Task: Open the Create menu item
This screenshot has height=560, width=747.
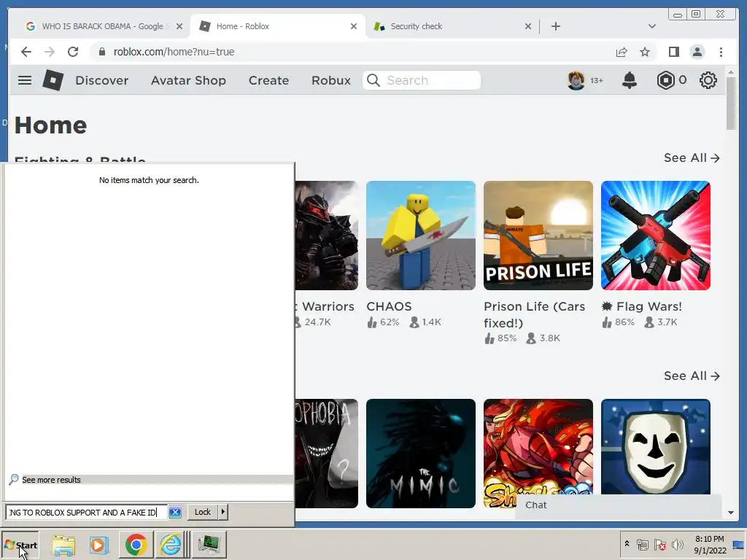Action: (268, 80)
